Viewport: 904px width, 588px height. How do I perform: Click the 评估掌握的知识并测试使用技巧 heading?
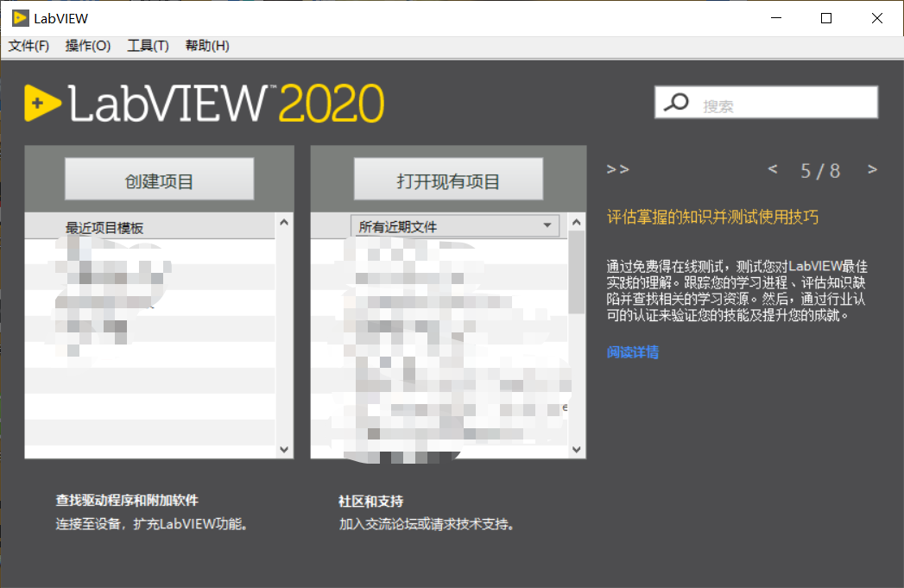[x=712, y=218]
